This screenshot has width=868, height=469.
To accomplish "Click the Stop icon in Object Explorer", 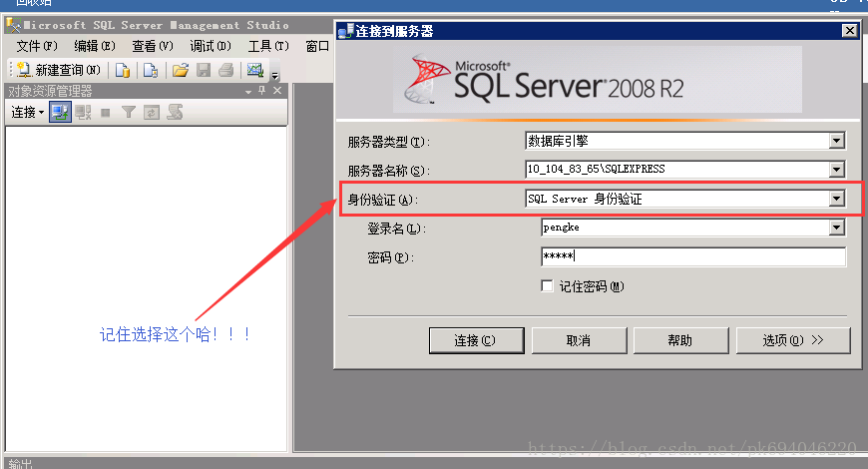I will coord(105,113).
